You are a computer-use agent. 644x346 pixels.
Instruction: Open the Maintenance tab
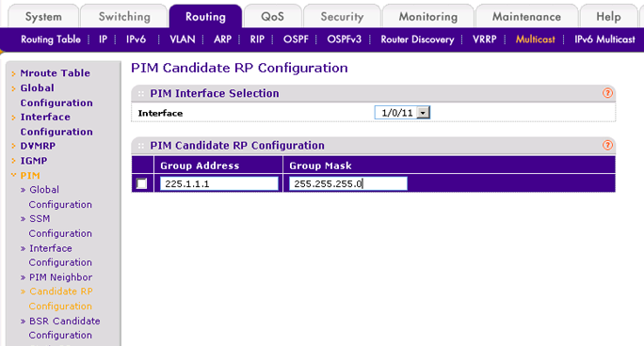pyautogui.click(x=526, y=17)
